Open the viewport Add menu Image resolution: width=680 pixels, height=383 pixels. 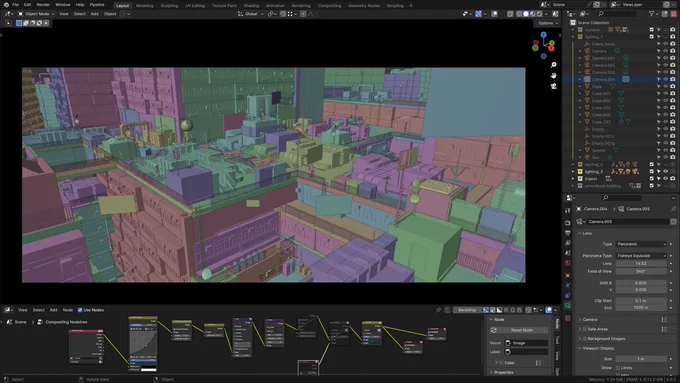(x=95, y=14)
